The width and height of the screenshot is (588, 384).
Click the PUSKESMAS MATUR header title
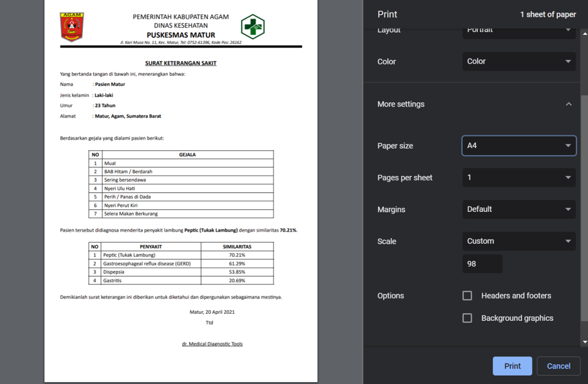pyautogui.click(x=181, y=35)
